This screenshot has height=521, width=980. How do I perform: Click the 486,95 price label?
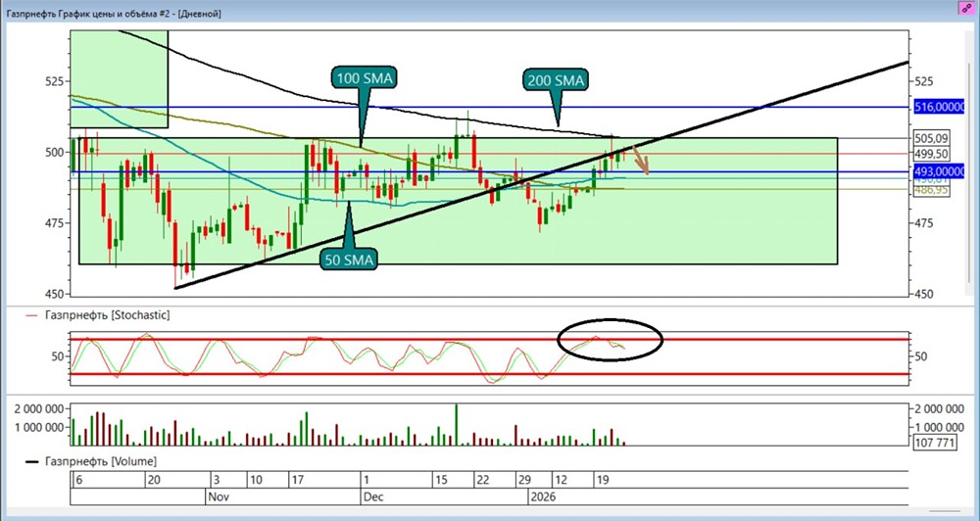point(931,190)
